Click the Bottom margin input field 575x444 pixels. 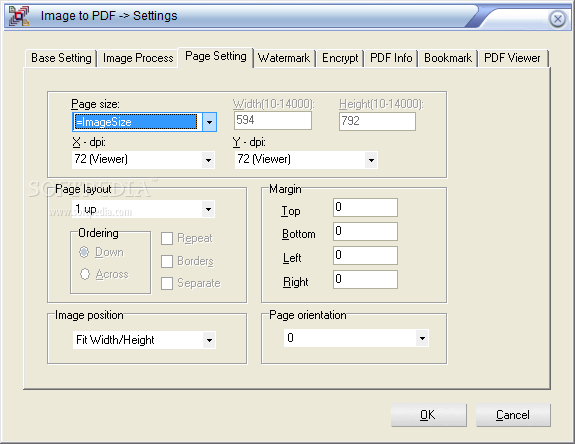(365, 231)
